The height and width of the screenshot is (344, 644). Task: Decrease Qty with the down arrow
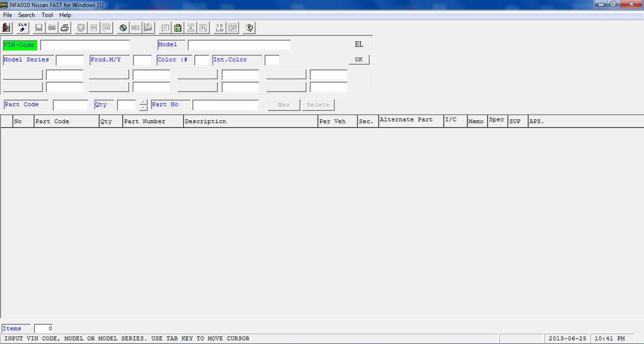pos(143,108)
